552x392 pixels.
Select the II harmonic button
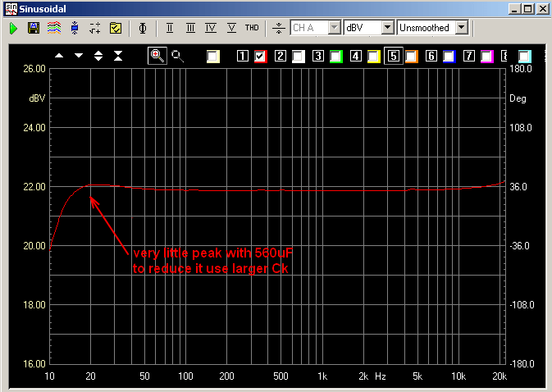tap(170, 28)
